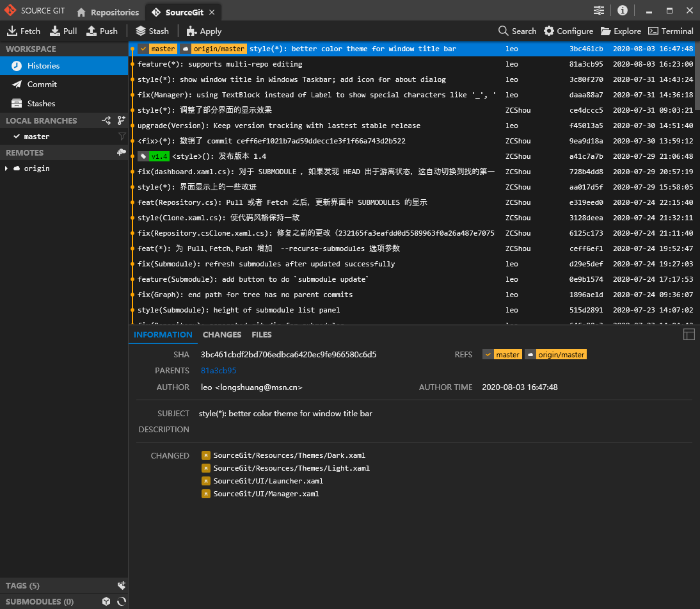Click commit graph node of 3c80f270
The width and height of the screenshot is (700, 609).
tap(132, 79)
